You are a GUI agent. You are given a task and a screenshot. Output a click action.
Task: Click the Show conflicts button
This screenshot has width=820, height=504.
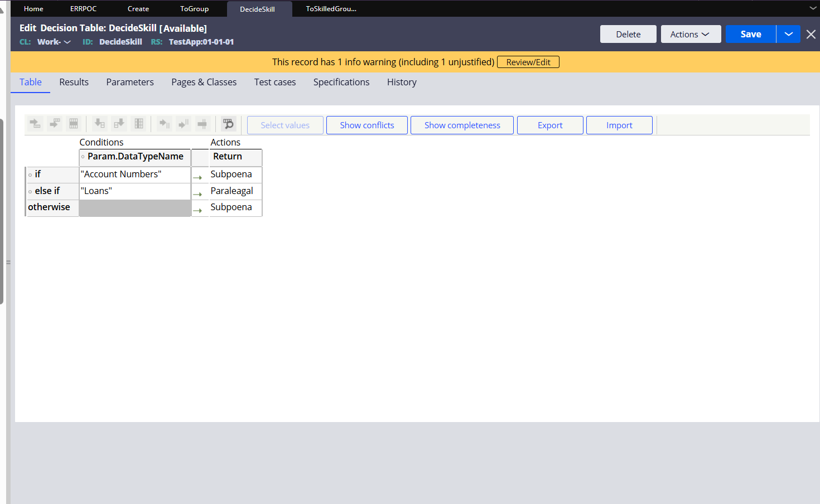(x=366, y=125)
